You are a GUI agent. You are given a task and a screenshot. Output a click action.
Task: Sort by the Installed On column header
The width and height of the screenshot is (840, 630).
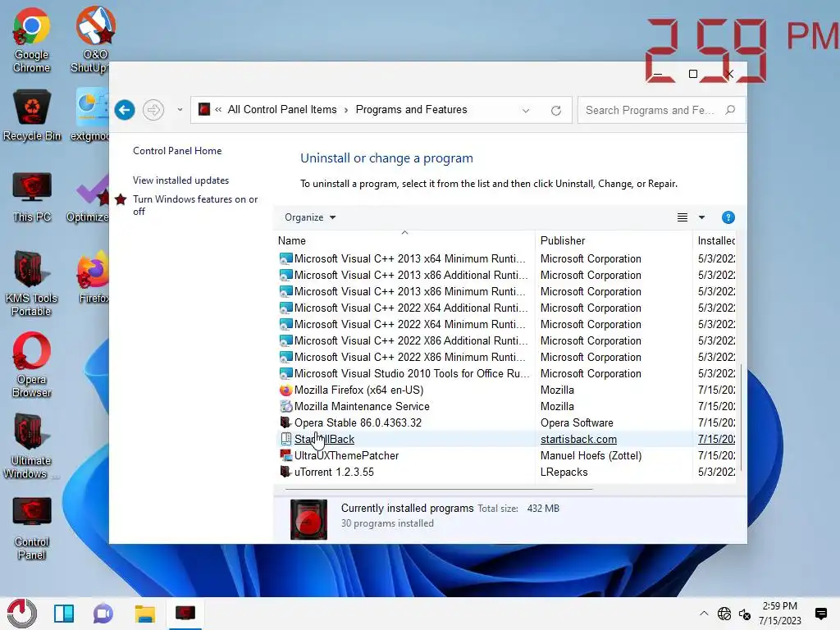tap(714, 240)
